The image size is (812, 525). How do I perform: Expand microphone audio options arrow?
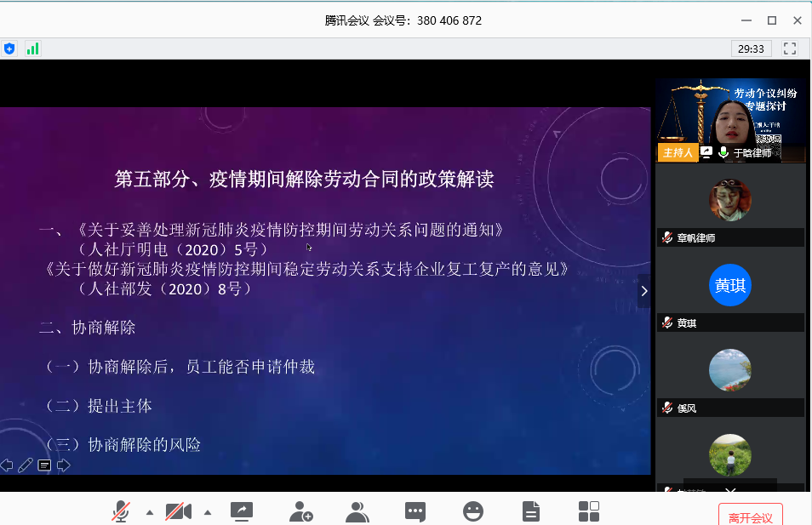pos(150,512)
